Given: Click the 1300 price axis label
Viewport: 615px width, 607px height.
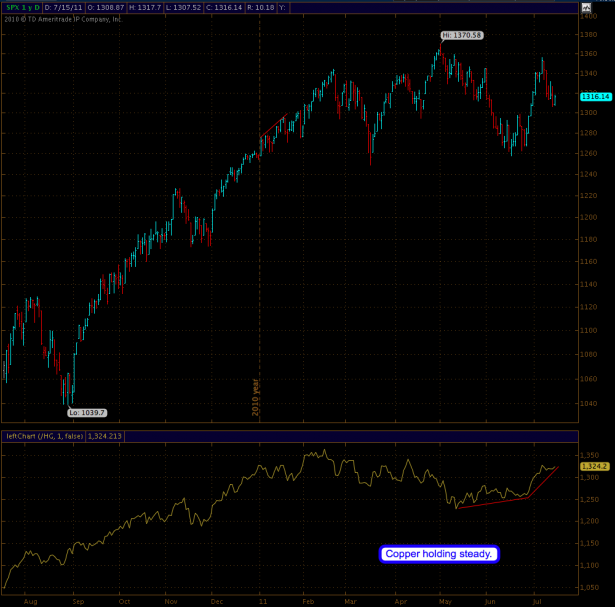Looking at the screenshot, I should [x=589, y=113].
